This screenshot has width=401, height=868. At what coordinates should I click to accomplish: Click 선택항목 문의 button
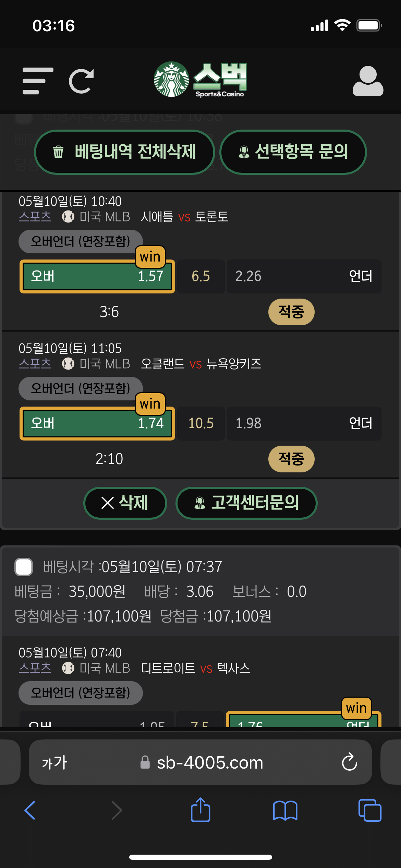293,152
